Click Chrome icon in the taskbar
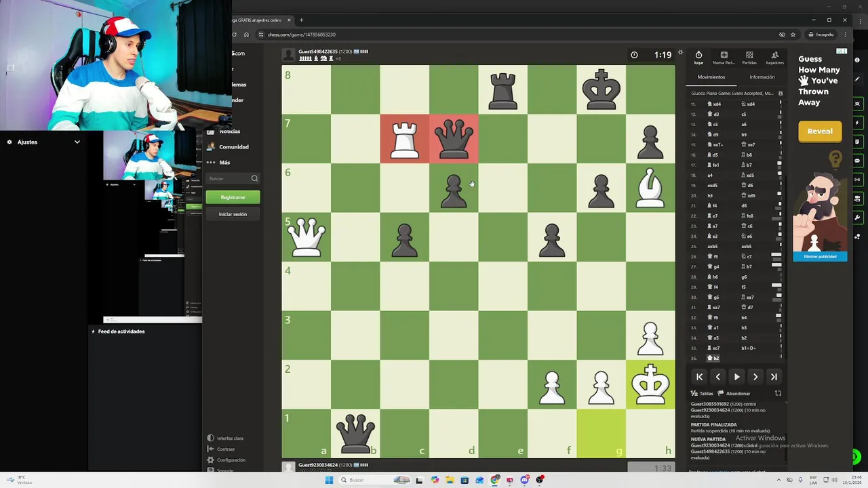 coord(495,480)
